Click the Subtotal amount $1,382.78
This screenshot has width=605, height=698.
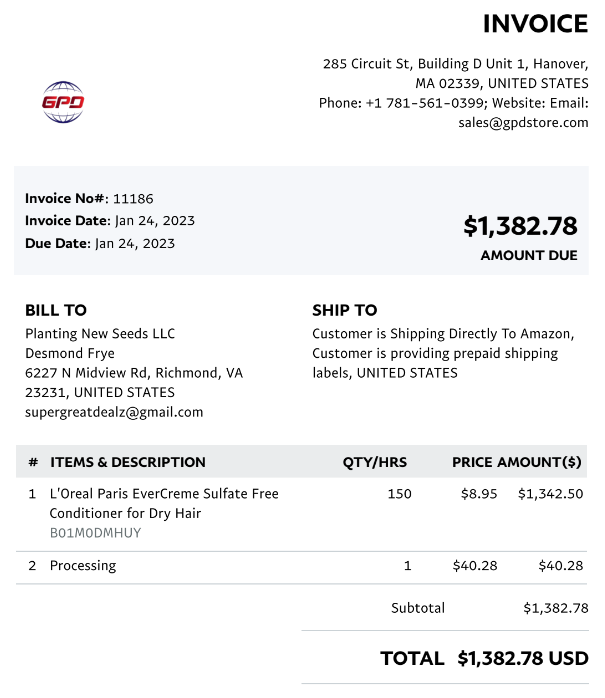pyautogui.click(x=556, y=608)
